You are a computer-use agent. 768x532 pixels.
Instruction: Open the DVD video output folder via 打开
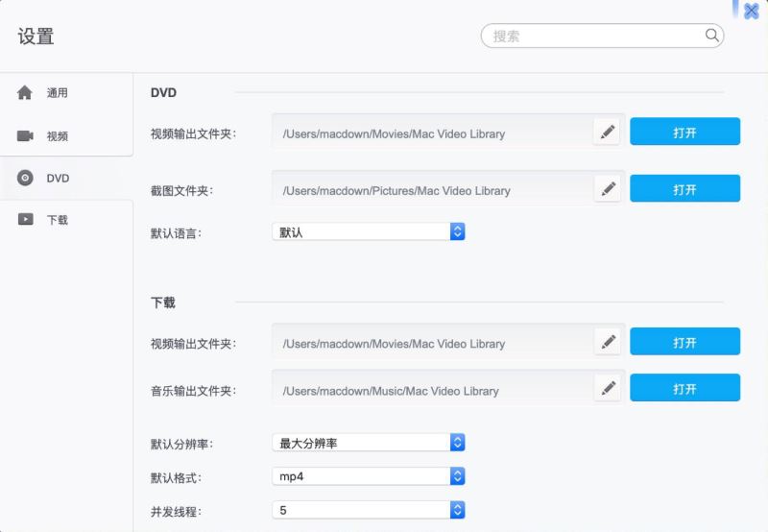(684, 132)
